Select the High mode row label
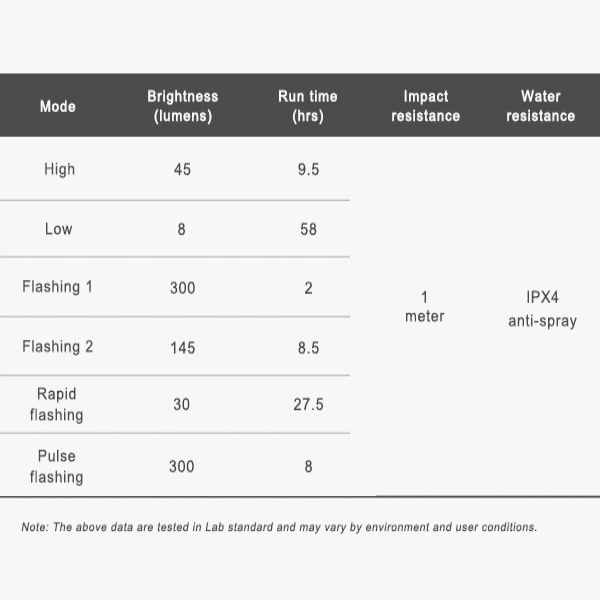 [59, 169]
